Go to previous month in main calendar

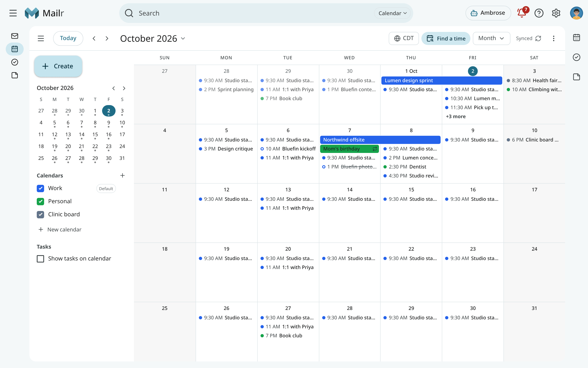(94, 38)
